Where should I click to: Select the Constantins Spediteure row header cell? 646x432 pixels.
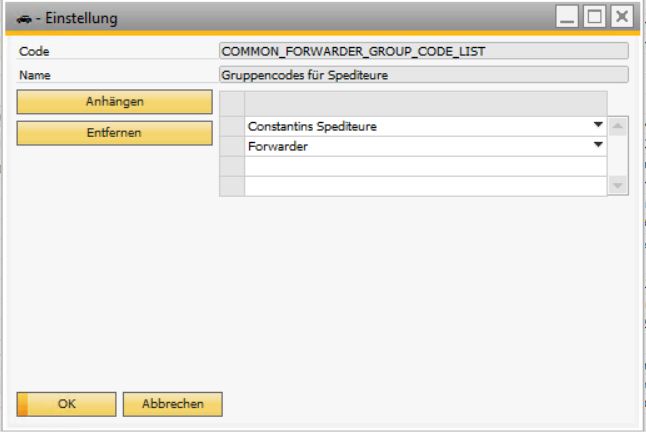tap(232, 126)
